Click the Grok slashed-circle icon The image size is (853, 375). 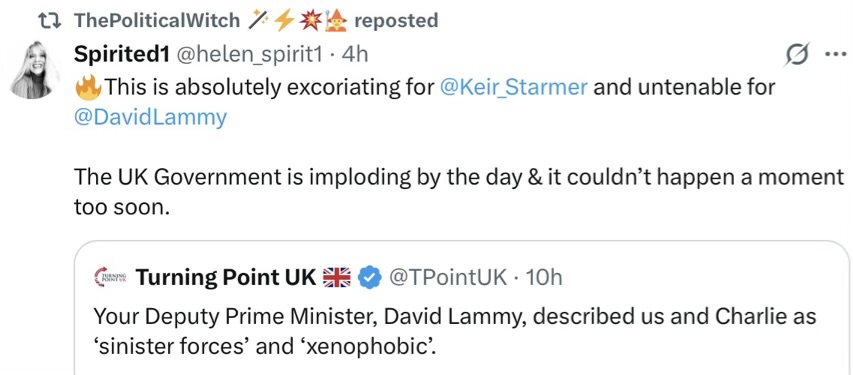click(798, 54)
